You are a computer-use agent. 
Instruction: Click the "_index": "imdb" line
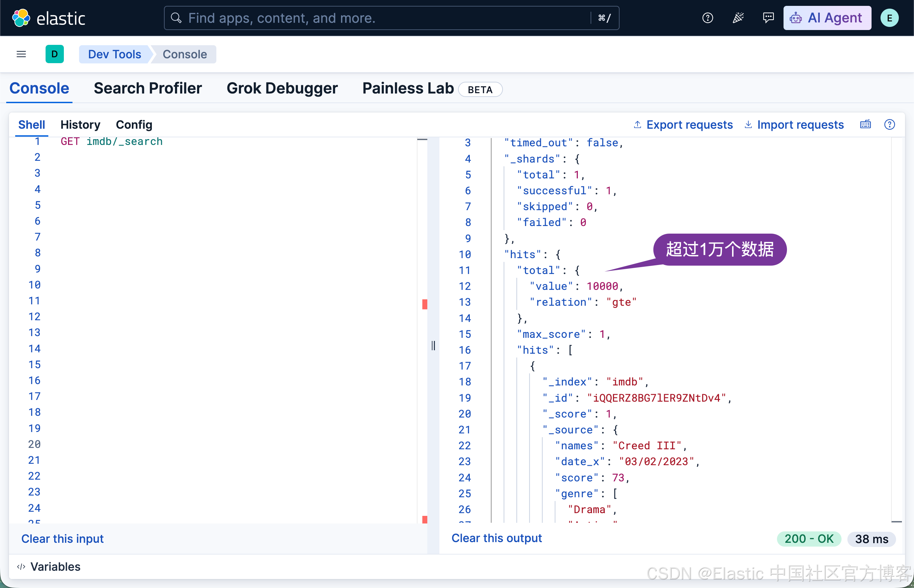point(595,382)
